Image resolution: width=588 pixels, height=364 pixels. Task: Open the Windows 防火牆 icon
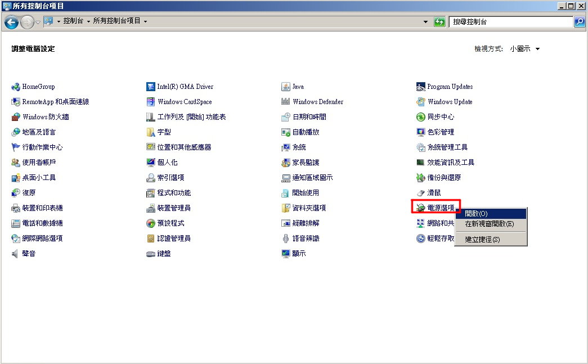coord(15,117)
